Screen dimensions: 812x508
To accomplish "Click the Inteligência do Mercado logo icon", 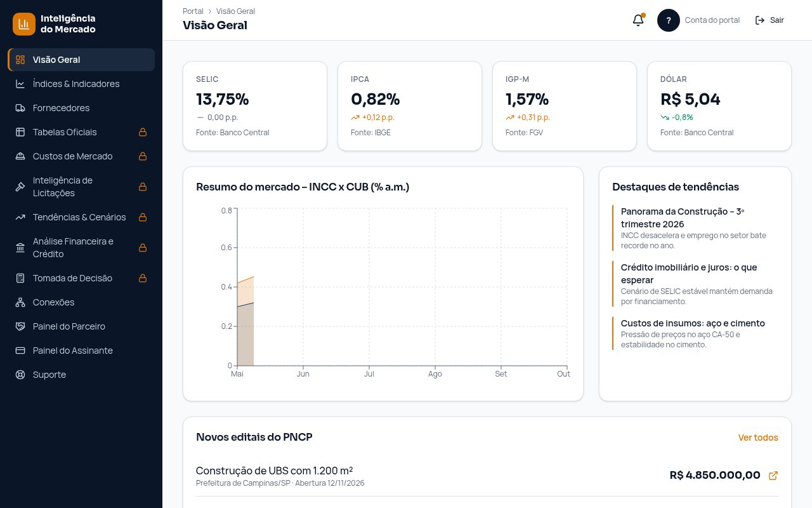I will pos(24,24).
